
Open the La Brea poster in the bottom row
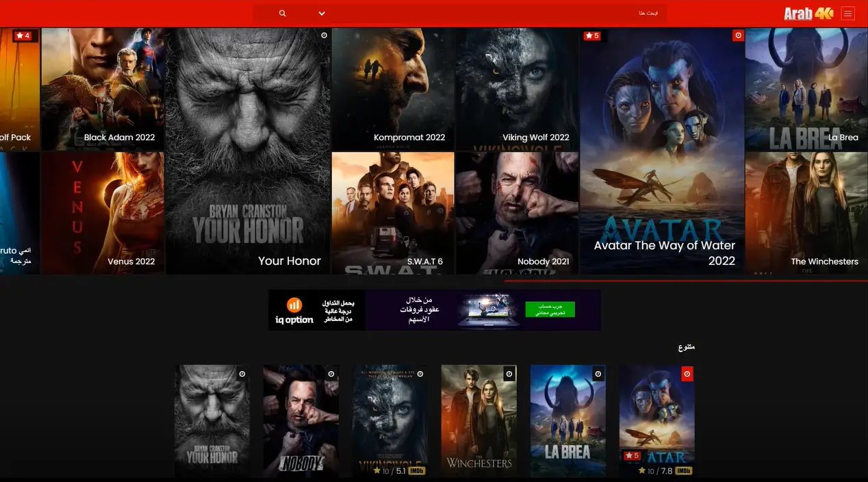coord(568,420)
